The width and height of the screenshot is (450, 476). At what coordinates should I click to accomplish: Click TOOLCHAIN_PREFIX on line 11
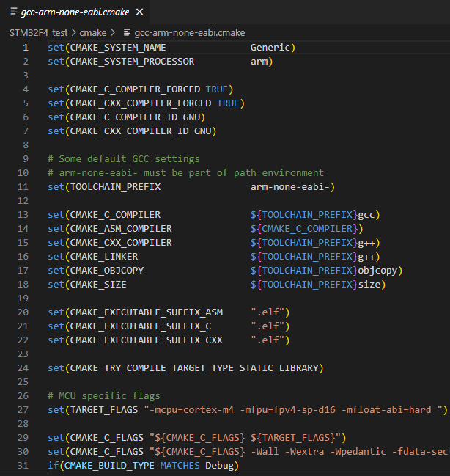[x=115, y=187]
